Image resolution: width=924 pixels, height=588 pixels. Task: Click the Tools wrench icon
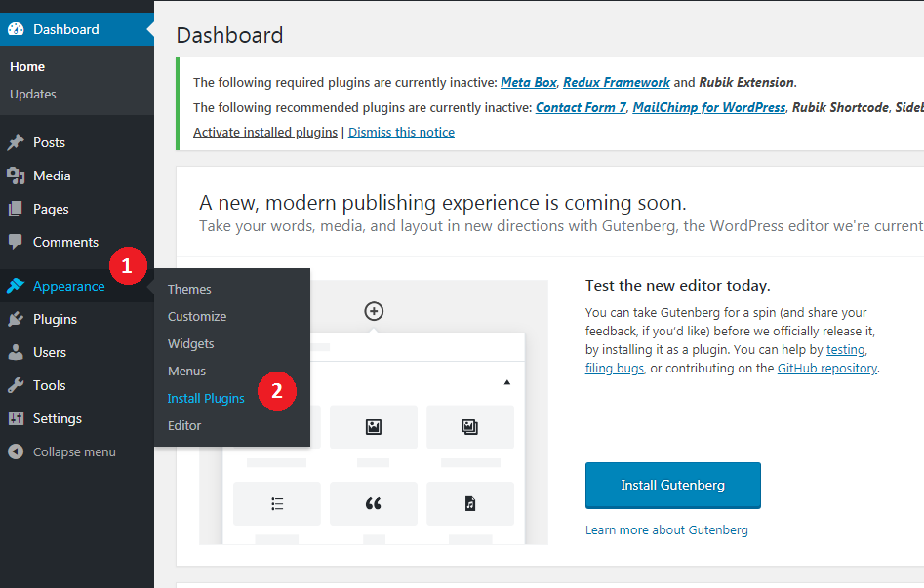[x=16, y=385]
